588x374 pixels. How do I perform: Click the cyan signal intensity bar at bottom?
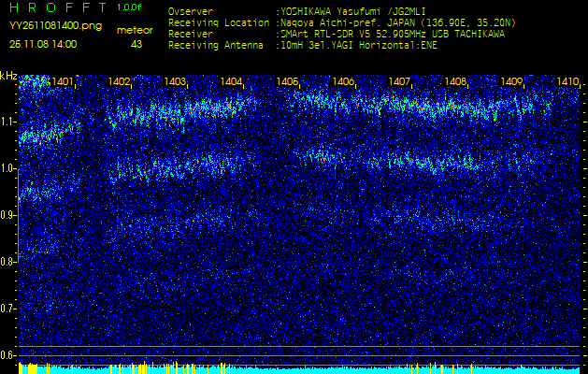(x=299, y=370)
